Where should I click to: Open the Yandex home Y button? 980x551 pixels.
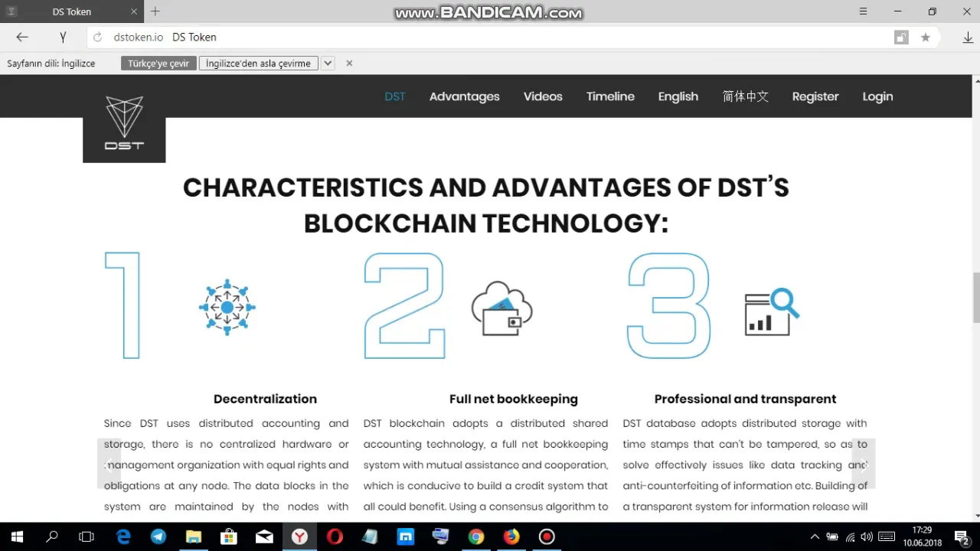[63, 37]
